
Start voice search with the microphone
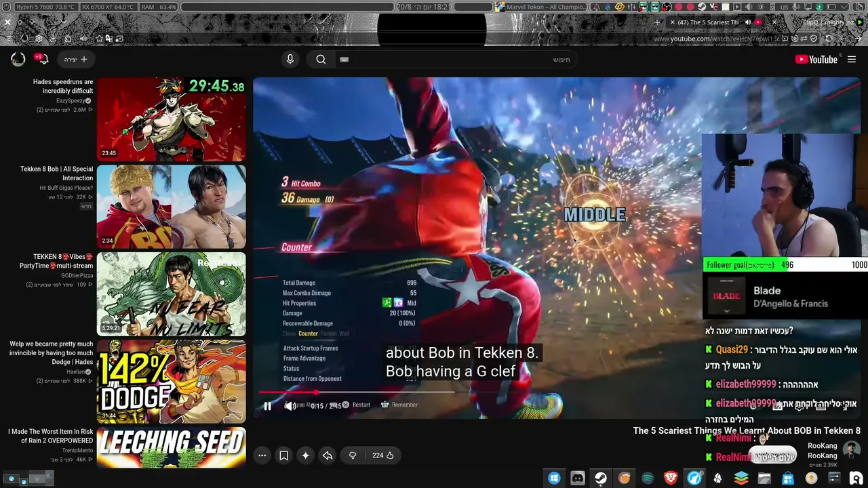coord(290,59)
